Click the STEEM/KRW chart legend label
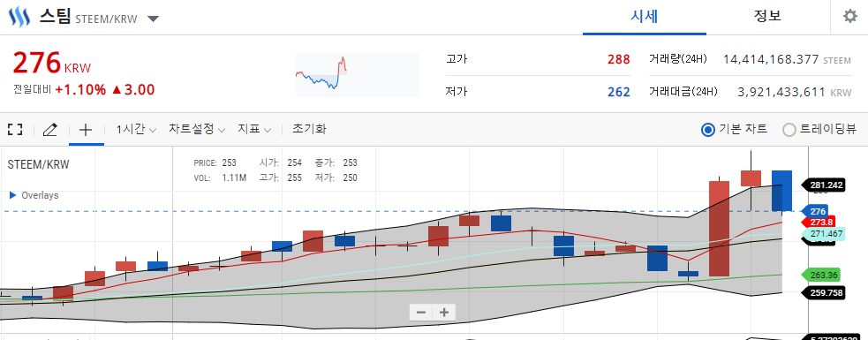868x340 pixels. coord(38,164)
